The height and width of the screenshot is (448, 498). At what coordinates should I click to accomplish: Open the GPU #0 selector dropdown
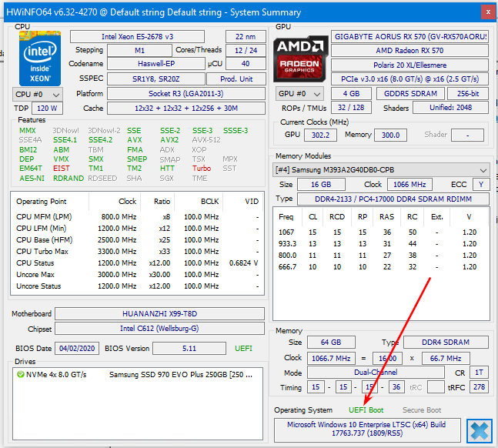pyautogui.click(x=299, y=94)
